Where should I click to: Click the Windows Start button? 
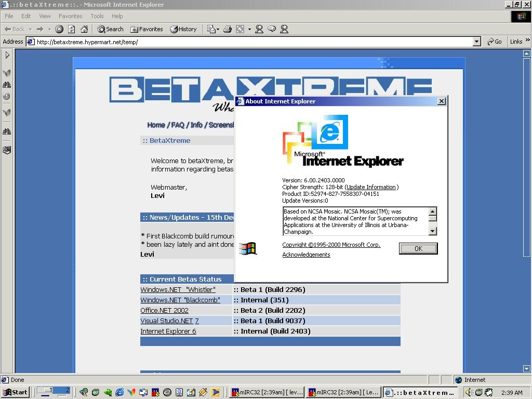coord(15,392)
